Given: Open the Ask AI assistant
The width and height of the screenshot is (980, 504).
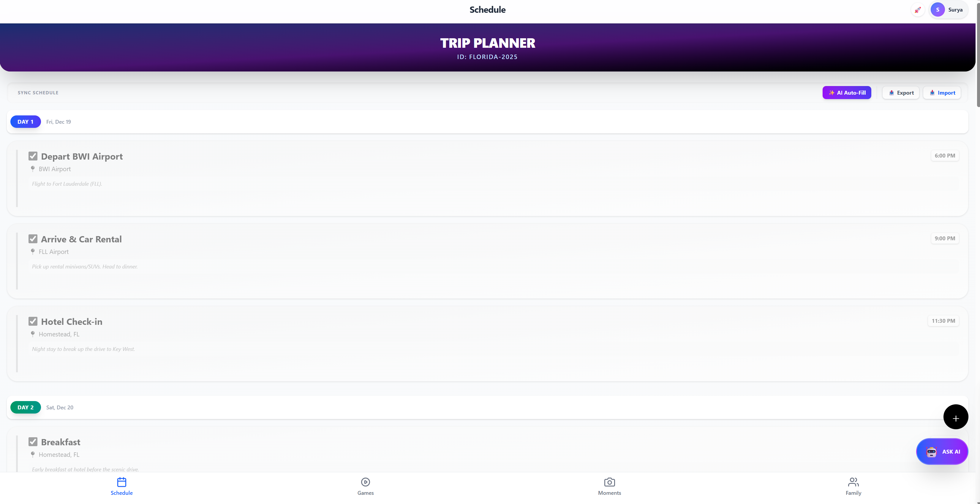Looking at the screenshot, I should click(942, 451).
